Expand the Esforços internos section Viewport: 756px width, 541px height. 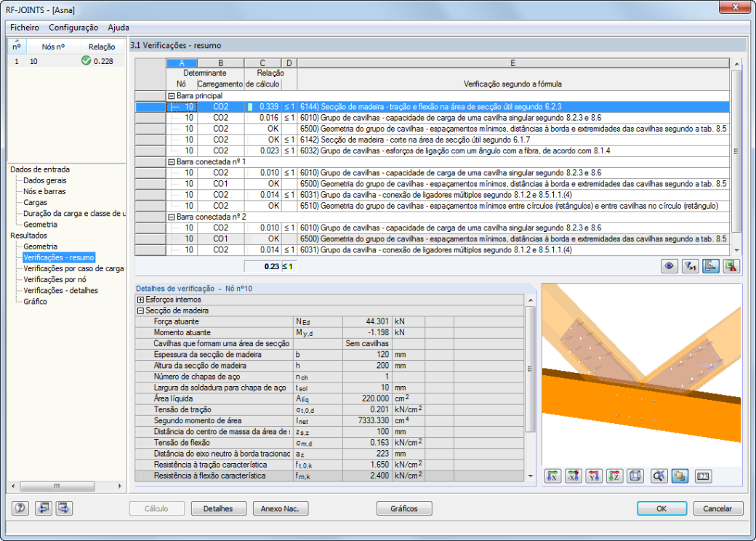coord(141,300)
